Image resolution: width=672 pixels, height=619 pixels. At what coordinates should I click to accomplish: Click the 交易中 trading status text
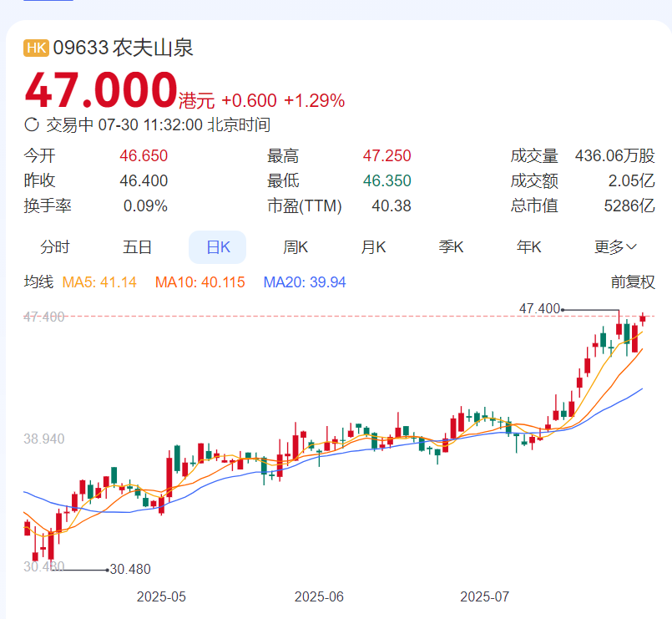click(x=69, y=124)
